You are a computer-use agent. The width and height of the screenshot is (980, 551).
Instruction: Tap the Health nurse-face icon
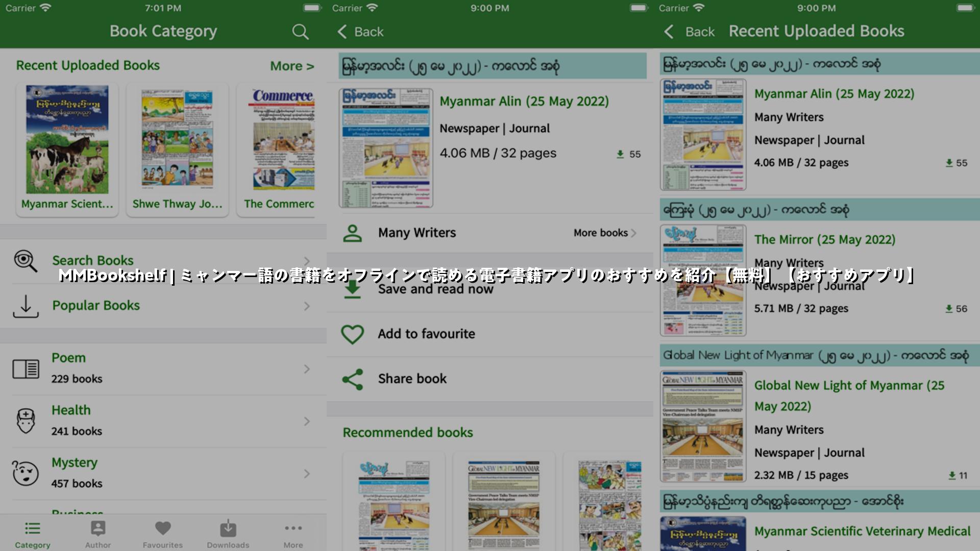(26, 421)
